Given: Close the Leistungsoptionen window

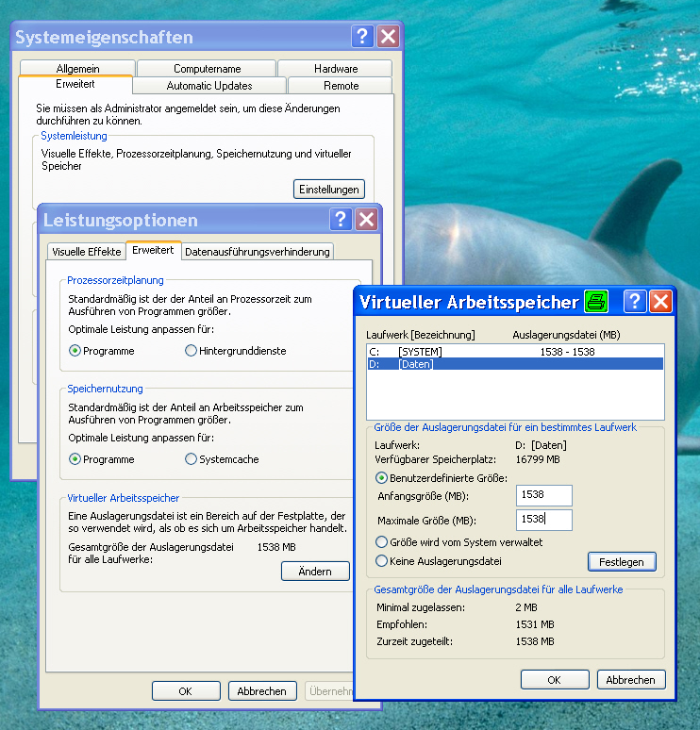Looking at the screenshot, I should 366,220.
